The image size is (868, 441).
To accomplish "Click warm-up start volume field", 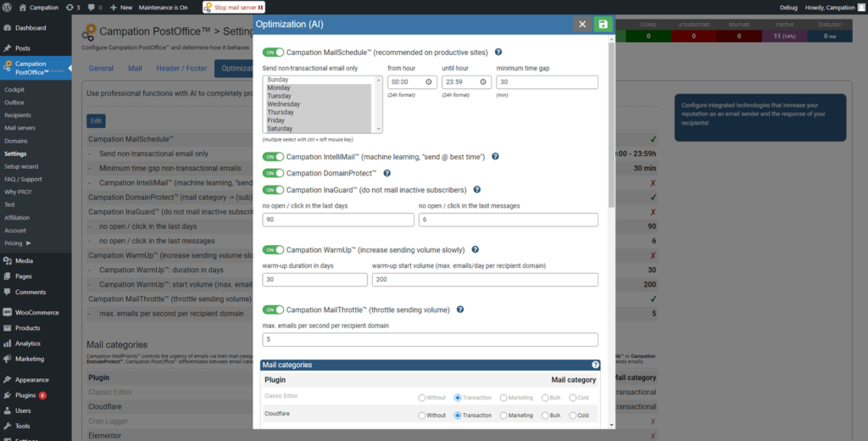I will pos(485,280).
